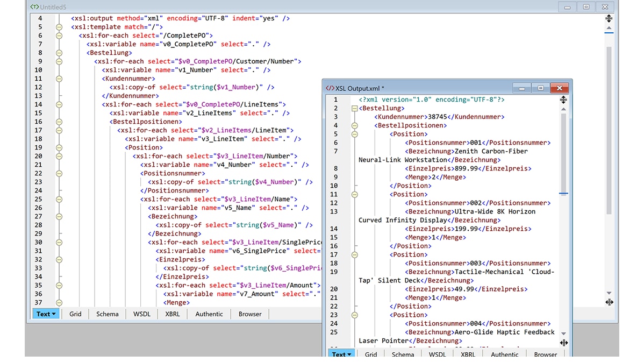Click the Untitled5 window title text
This screenshot has width=644, height=362.
pos(53,7)
